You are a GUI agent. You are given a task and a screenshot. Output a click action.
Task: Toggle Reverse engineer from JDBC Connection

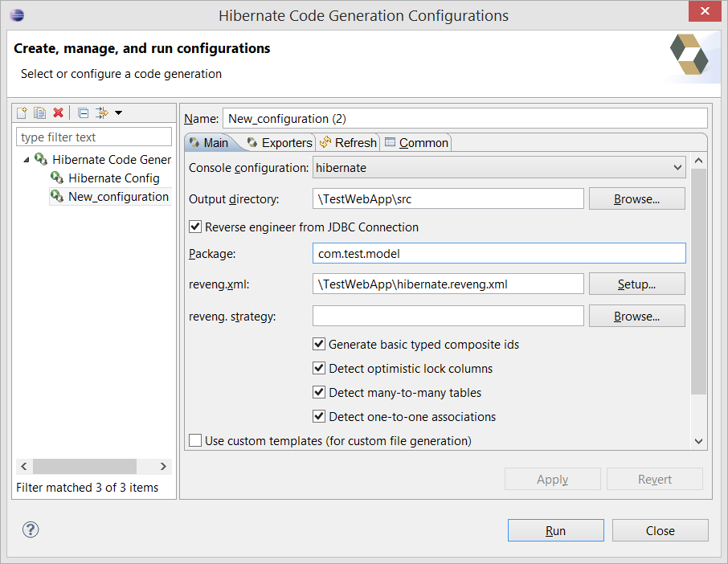[195, 227]
